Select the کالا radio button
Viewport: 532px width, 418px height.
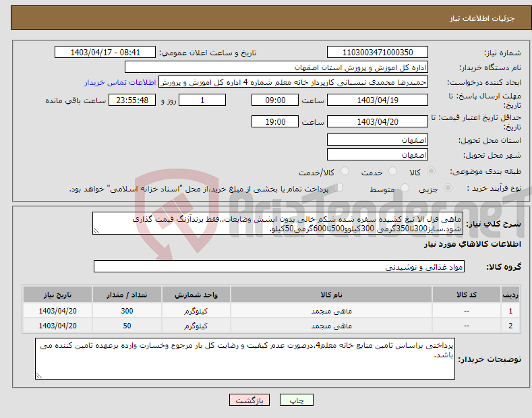click(x=431, y=171)
